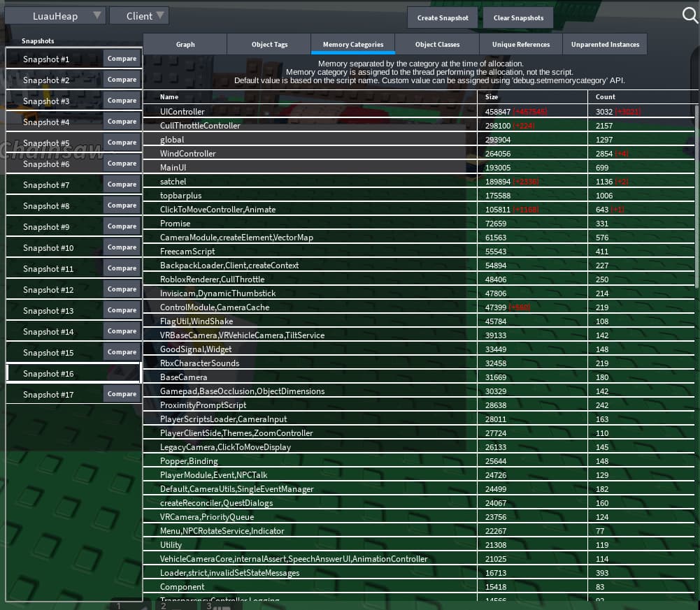The height and width of the screenshot is (610, 700).
Task: Compare with Snapshot #6
Action: pyautogui.click(x=122, y=164)
